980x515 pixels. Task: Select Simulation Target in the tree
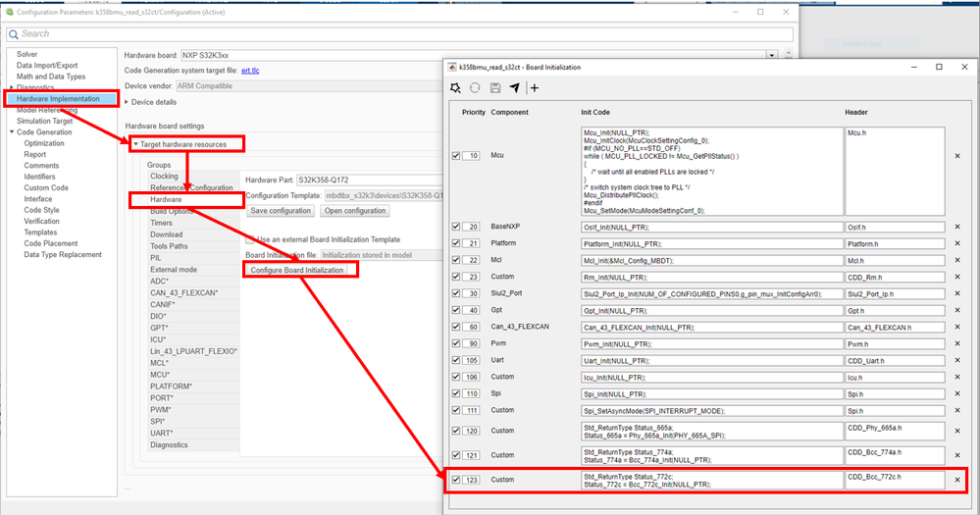44,122
